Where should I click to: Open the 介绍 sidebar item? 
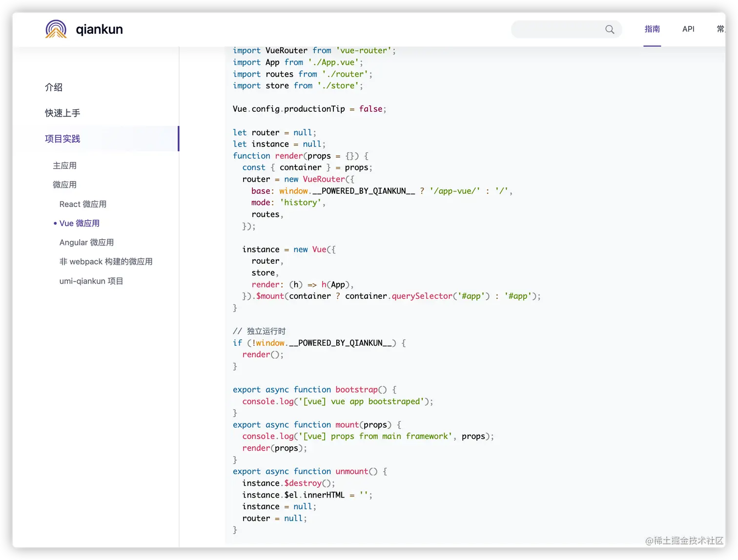click(54, 87)
